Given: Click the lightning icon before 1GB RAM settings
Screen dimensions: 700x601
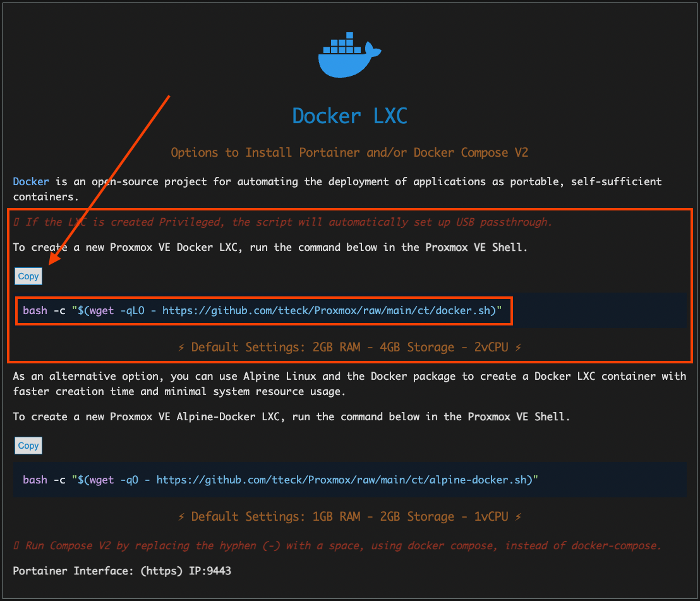Looking at the screenshot, I should pos(181,516).
